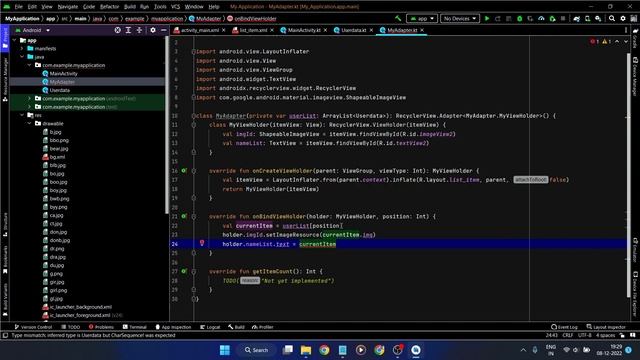This screenshot has height=360, width=640.
Task: Toggle the Build Variants side tab
Action: click(5, 300)
